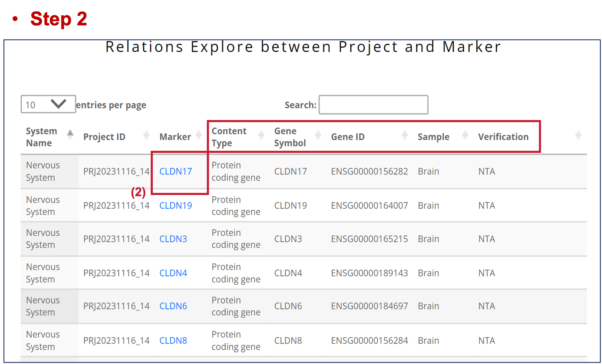Click the Content Type column sort icon
Screen dimensions: 602x364
[261, 135]
